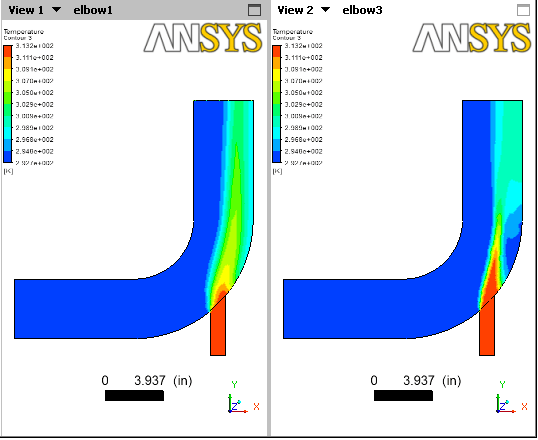
Task: Open the View 1 dropdown arrow
Action: click(x=57, y=10)
